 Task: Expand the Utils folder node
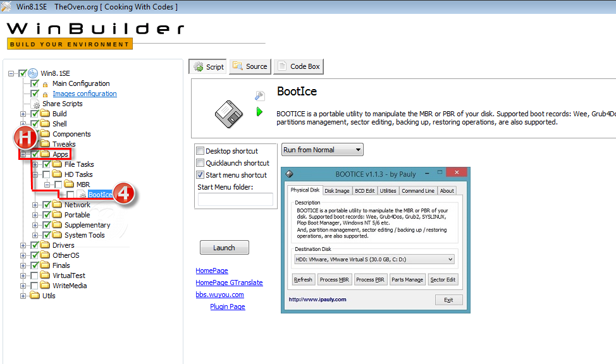coord(23,296)
